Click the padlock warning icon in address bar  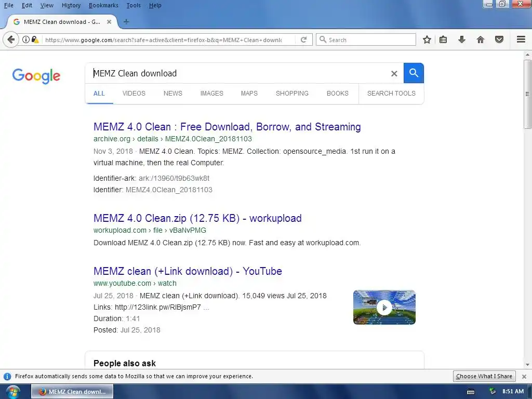point(35,39)
